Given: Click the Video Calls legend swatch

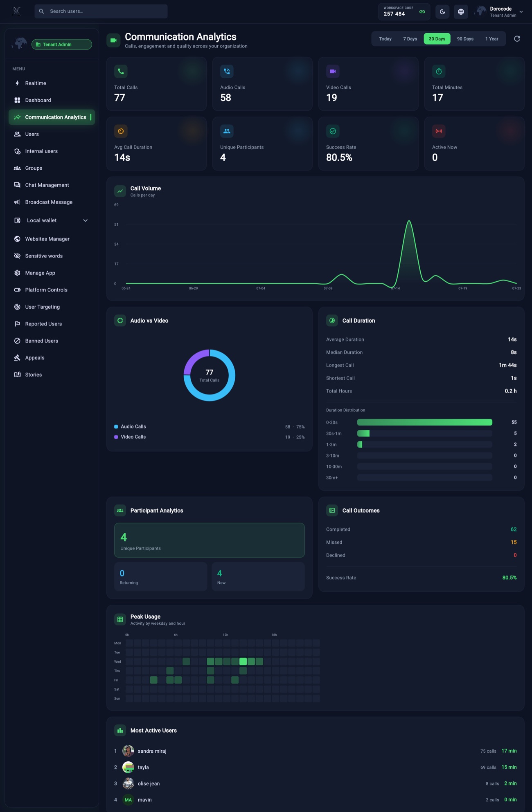Looking at the screenshot, I should pos(116,437).
